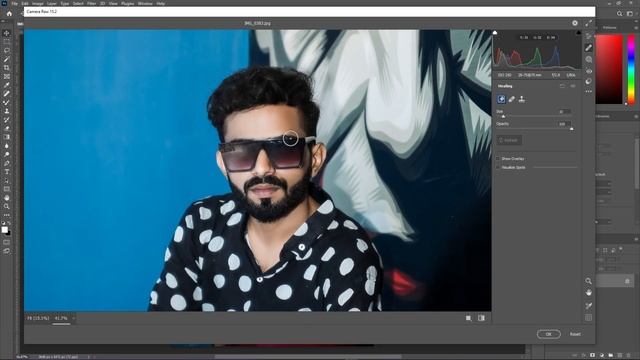Enable the Visualize Spots checkbox
The image size is (640, 360).
498,167
